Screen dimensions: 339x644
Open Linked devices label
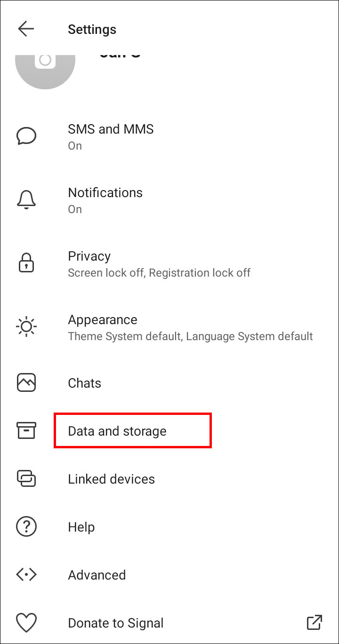[x=111, y=479]
